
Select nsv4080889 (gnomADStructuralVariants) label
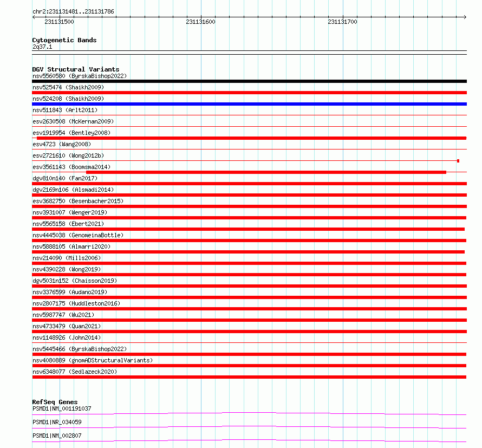pyautogui.click(x=93, y=360)
